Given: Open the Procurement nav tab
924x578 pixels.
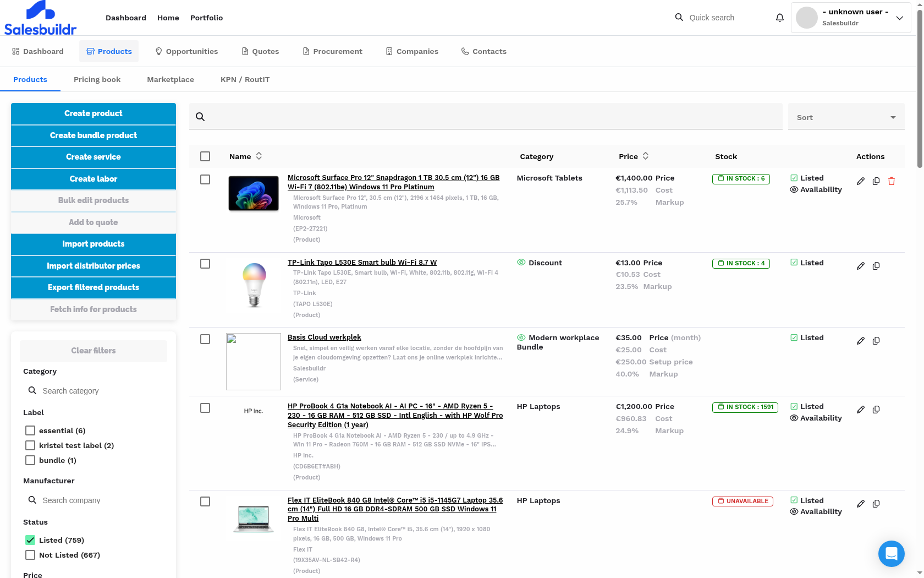Looking at the screenshot, I should pyautogui.click(x=332, y=51).
